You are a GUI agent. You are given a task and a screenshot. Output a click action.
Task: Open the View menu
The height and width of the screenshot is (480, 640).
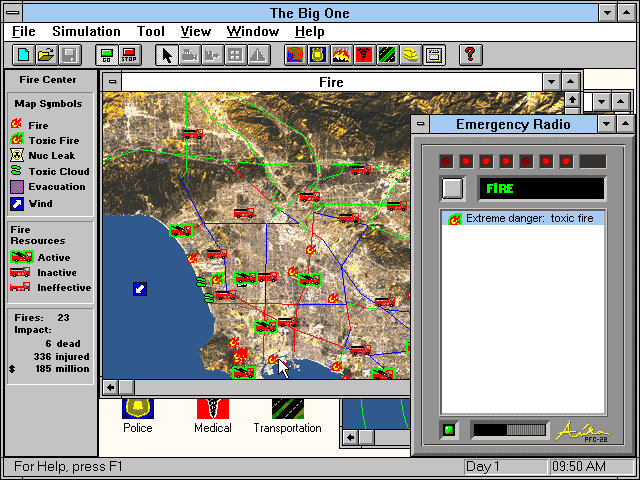pos(196,31)
